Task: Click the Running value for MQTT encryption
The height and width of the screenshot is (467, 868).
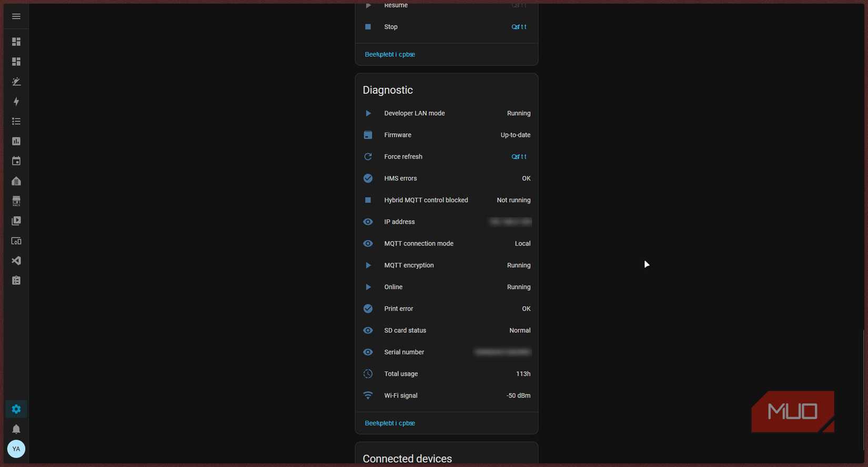Action: click(x=519, y=265)
